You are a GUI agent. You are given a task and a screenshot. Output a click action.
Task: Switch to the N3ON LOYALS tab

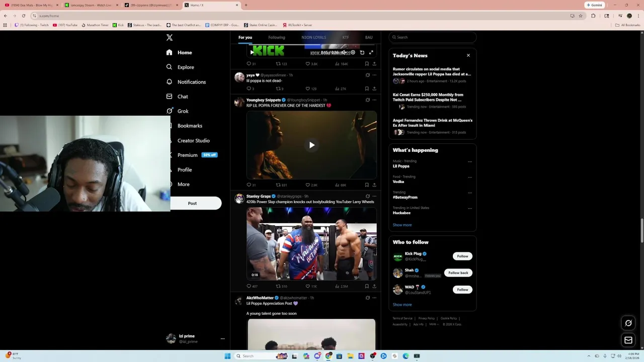(313, 37)
